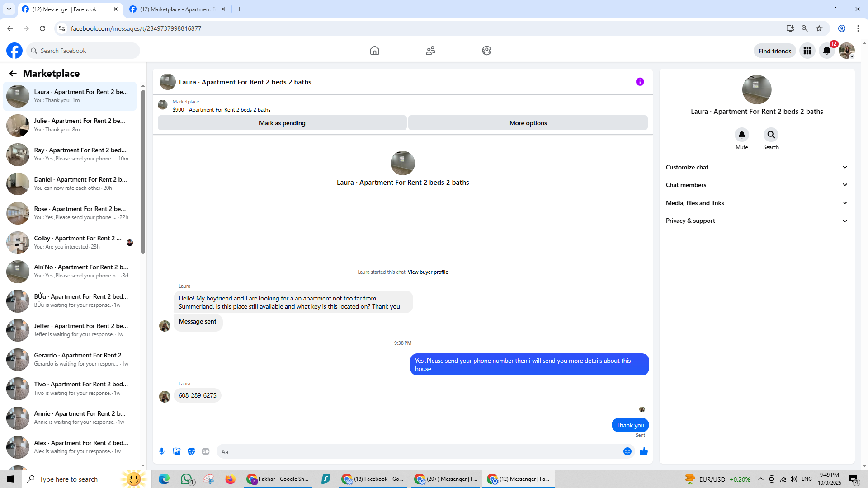Open conversation information purple icon
This screenshot has width=868, height=488.
[640, 82]
